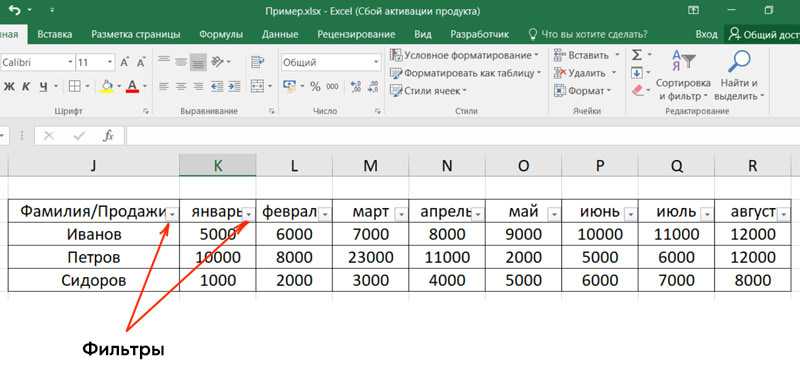Screen dimensions: 800x376
Task: Open 'Форматировать как таблицу' menu
Action: pyautogui.click(x=466, y=73)
